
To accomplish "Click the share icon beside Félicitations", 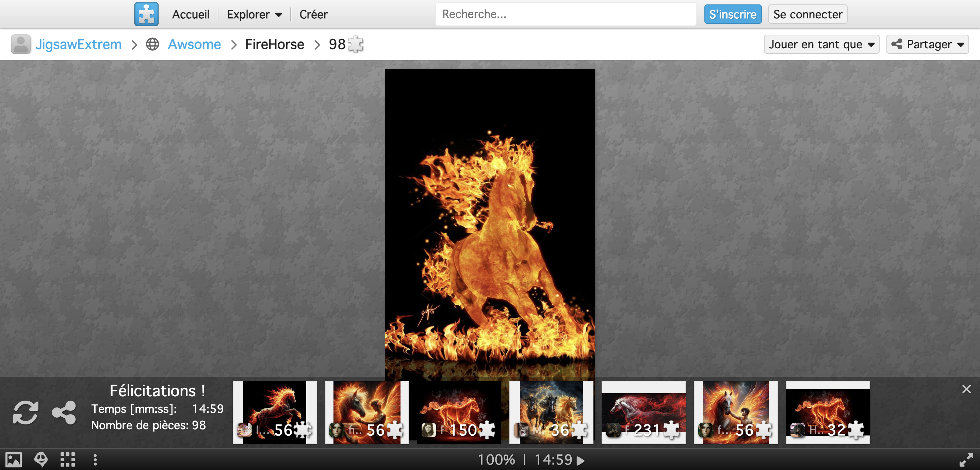I will click(64, 412).
